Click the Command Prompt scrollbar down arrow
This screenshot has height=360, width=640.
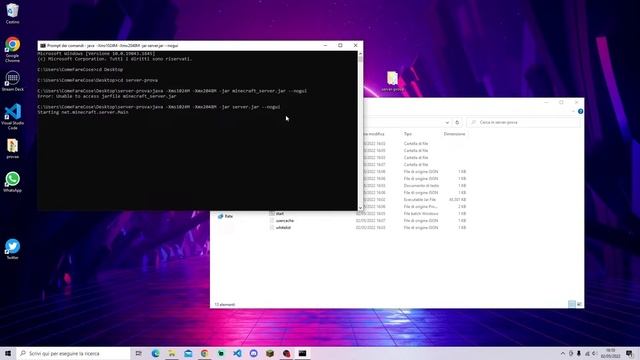[x=360, y=208]
